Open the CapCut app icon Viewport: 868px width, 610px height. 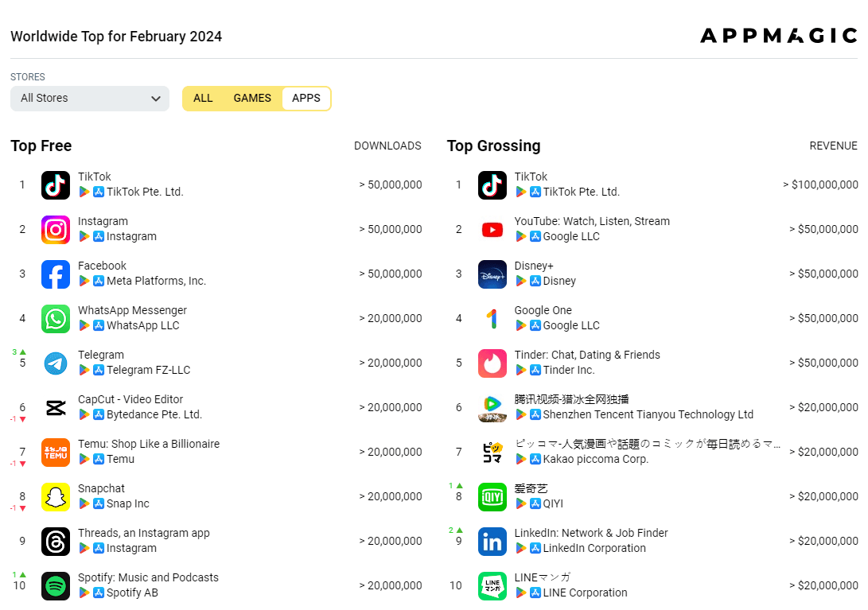point(56,408)
